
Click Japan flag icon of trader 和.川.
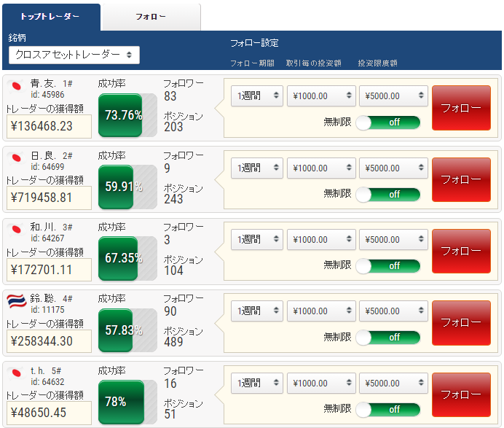[16, 230]
